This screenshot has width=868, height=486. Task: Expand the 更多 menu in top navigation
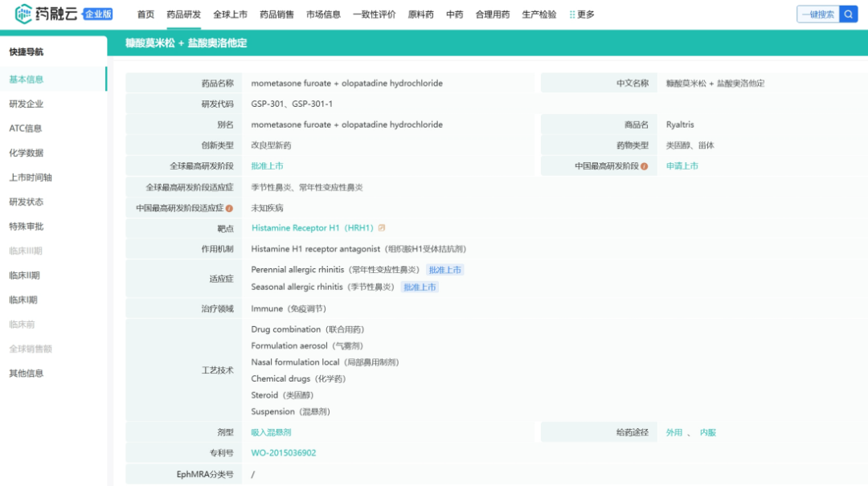(582, 14)
